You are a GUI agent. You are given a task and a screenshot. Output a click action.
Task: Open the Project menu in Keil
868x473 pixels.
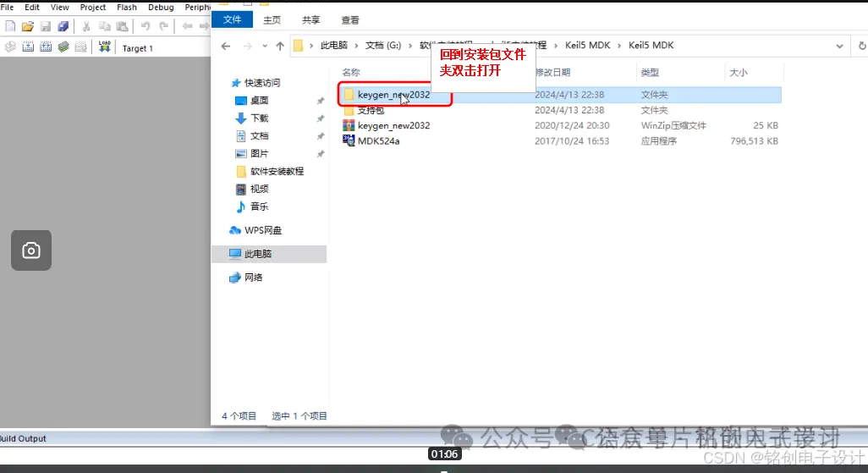(93, 8)
